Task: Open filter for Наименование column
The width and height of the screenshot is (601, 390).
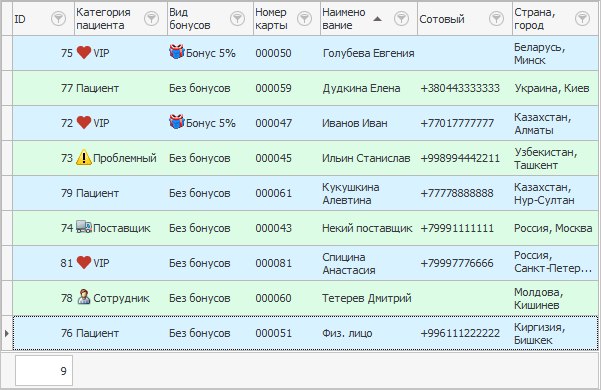Action: [x=401, y=18]
